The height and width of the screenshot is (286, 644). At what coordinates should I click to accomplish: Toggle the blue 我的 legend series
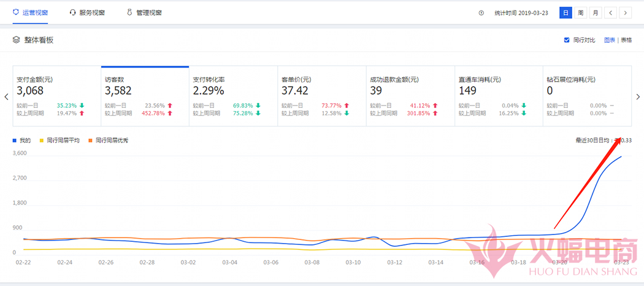(x=22, y=141)
